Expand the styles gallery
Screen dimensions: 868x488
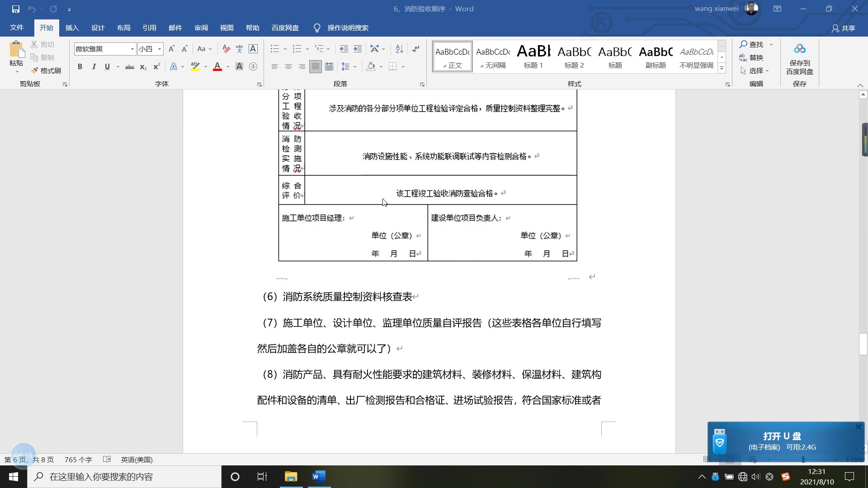pyautogui.click(x=722, y=69)
